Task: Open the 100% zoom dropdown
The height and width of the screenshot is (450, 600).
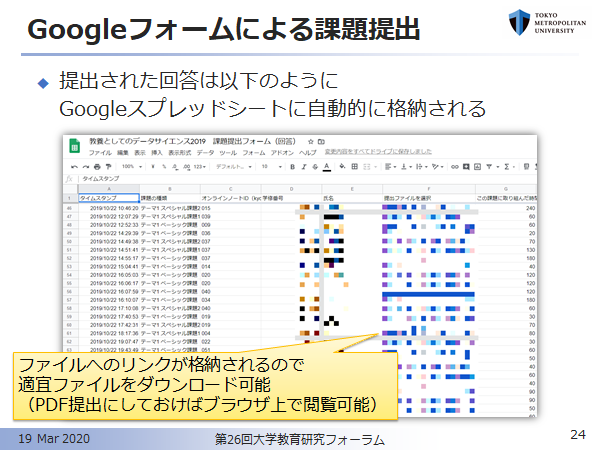Action: tap(132, 167)
